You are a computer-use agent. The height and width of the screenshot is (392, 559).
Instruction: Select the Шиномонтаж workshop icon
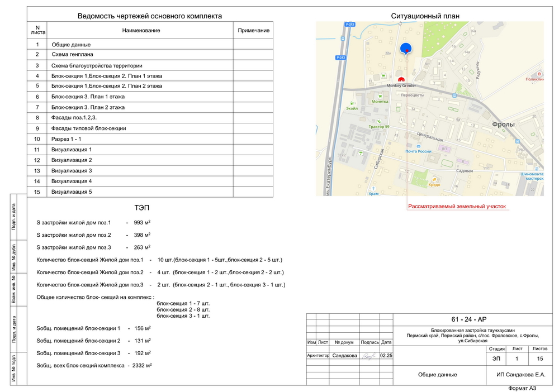[537, 169]
